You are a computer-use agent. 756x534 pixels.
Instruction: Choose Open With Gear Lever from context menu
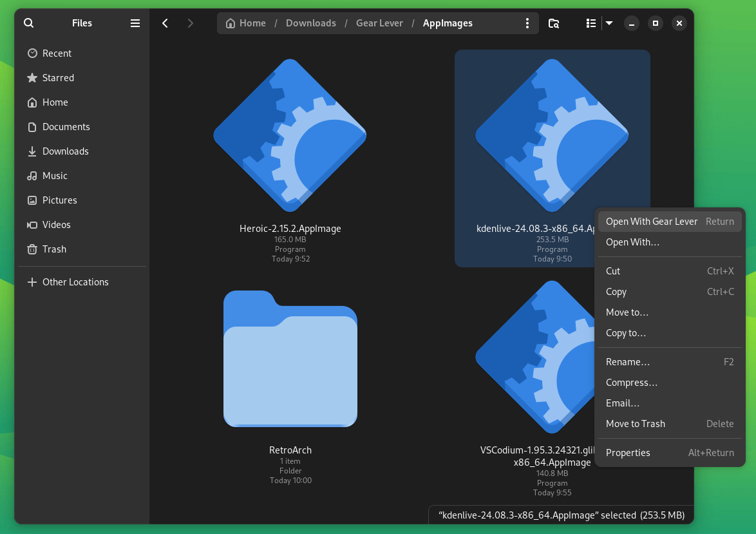(x=651, y=221)
